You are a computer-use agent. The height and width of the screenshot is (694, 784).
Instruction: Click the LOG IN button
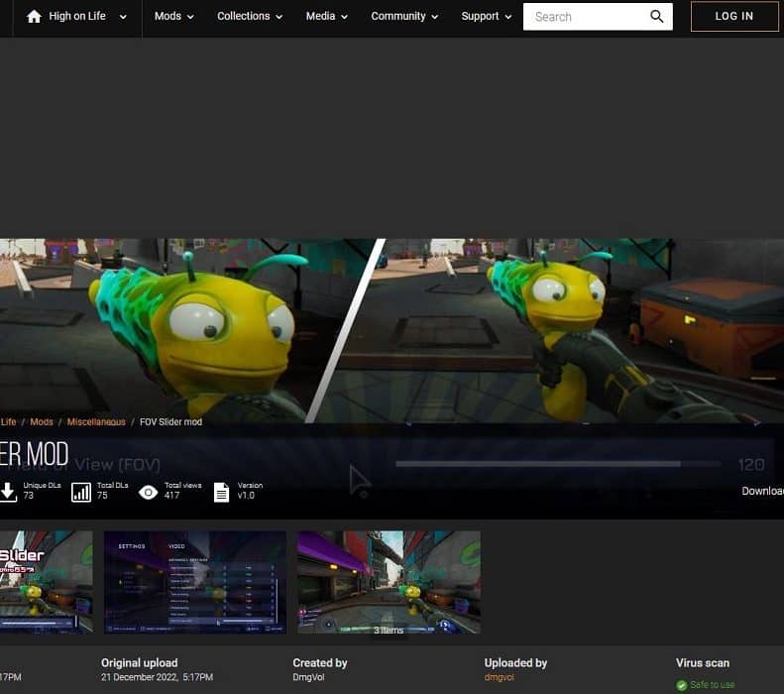coord(734,17)
